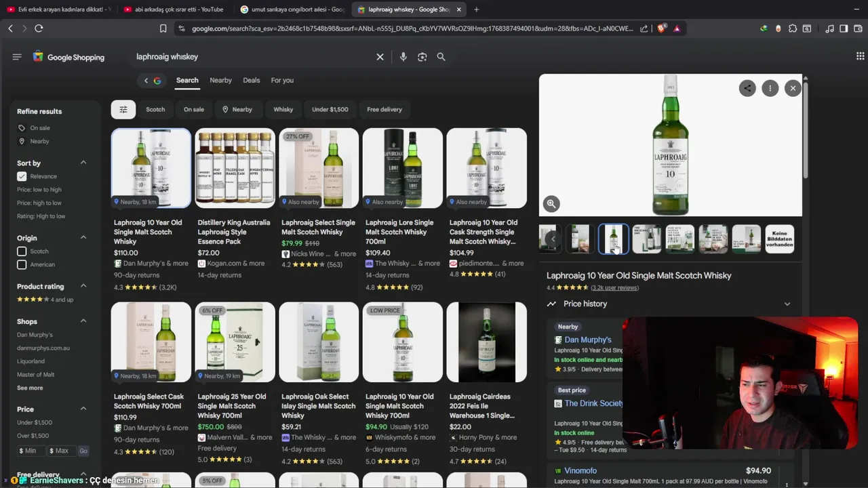Collapse the Origin section

(83, 237)
